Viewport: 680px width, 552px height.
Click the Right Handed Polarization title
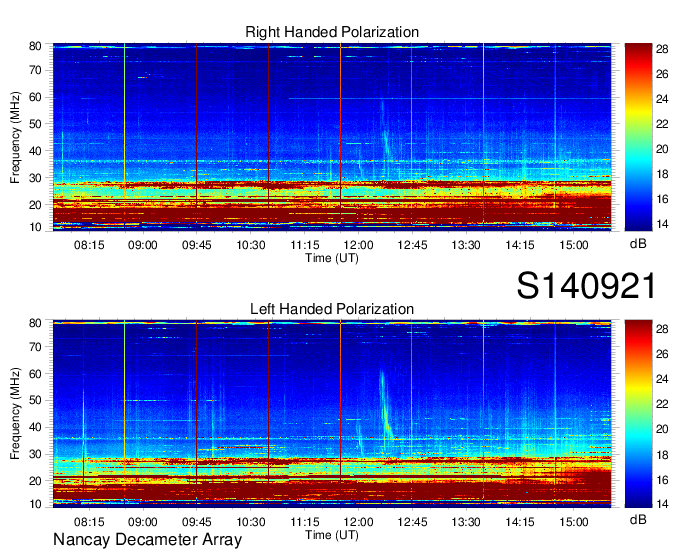point(332,32)
